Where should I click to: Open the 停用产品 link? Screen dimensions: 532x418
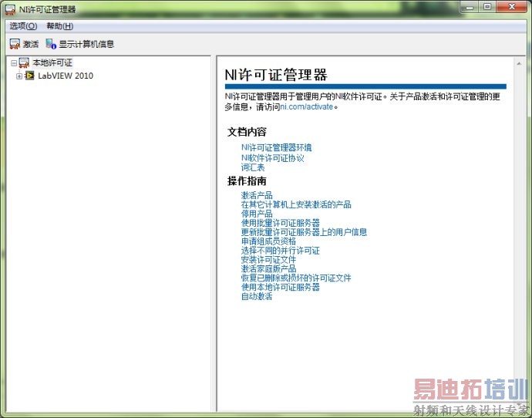pyautogui.click(x=257, y=214)
